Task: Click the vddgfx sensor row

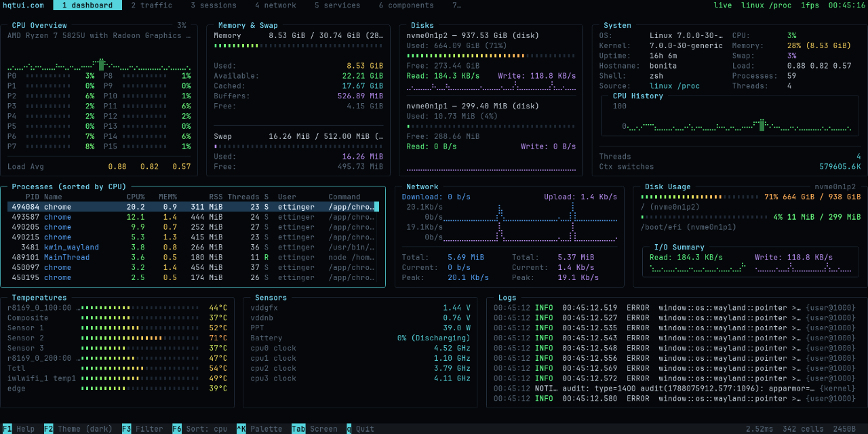Action: pyautogui.click(x=360, y=308)
